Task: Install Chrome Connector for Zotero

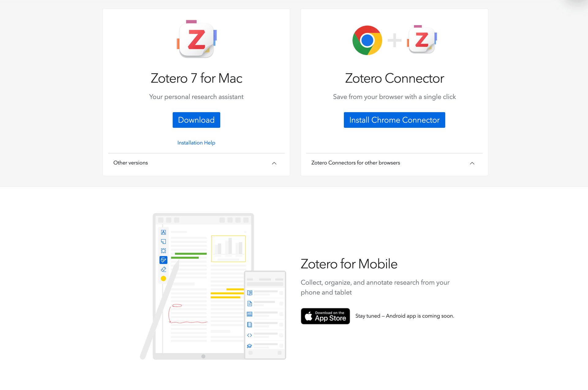Action: pyautogui.click(x=394, y=120)
